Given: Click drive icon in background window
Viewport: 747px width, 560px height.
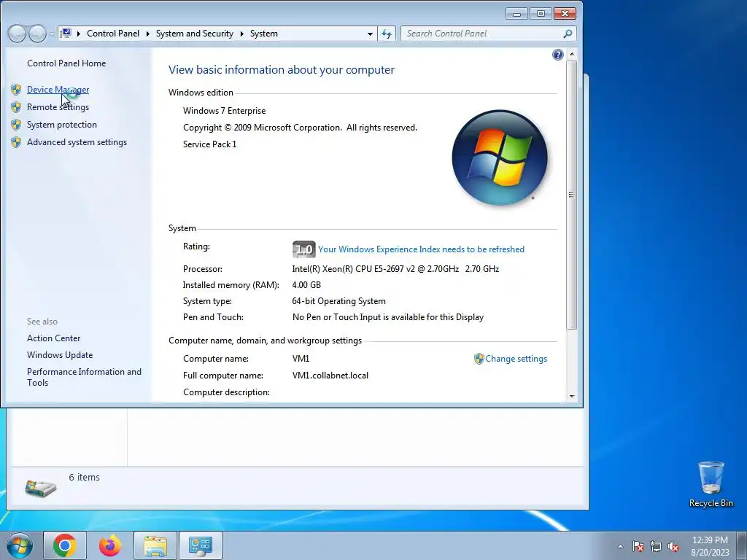Looking at the screenshot, I should [x=41, y=488].
